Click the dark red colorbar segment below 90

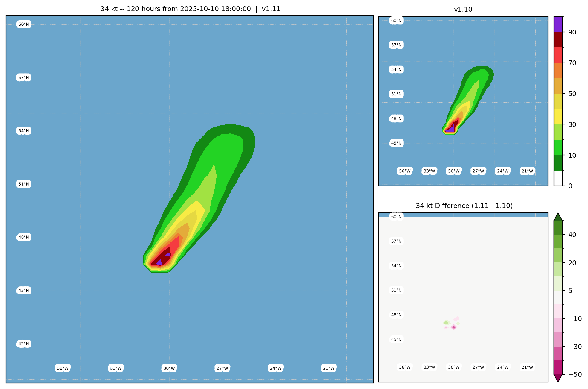tap(558, 39)
